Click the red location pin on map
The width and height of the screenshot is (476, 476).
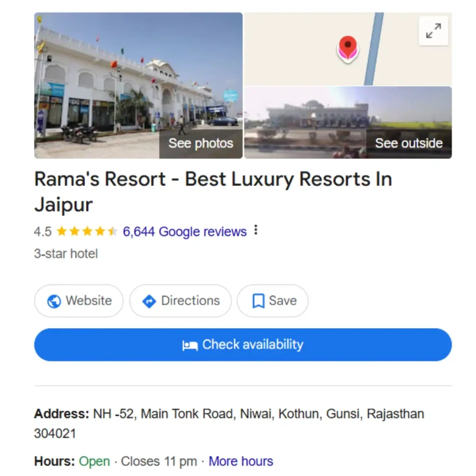pyautogui.click(x=348, y=49)
